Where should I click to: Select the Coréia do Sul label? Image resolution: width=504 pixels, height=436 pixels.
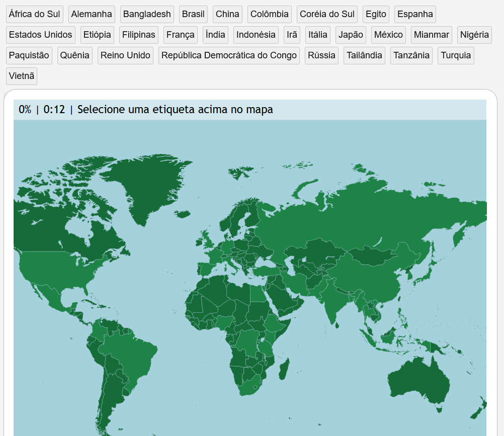(x=327, y=14)
